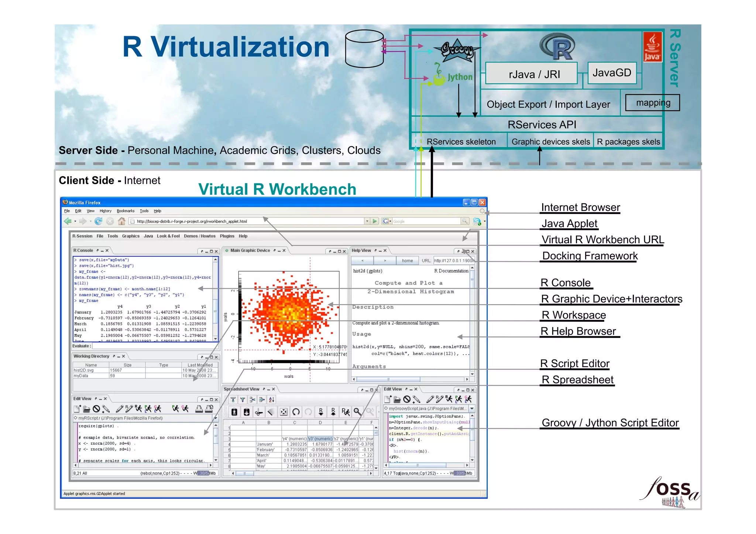Click the eraser icon in Spreadsheet toolbar
The image size is (756, 534).
(x=271, y=412)
